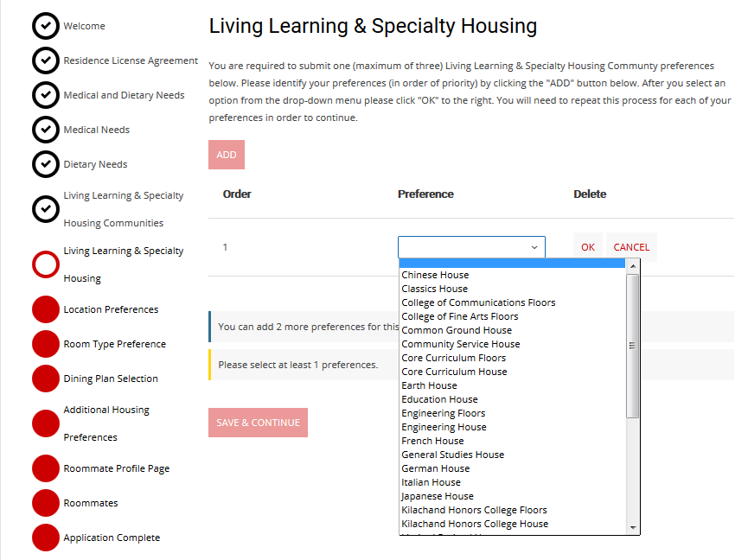Open the Roommate Profile Page step
This screenshot has width=748, height=560.
pos(116,468)
